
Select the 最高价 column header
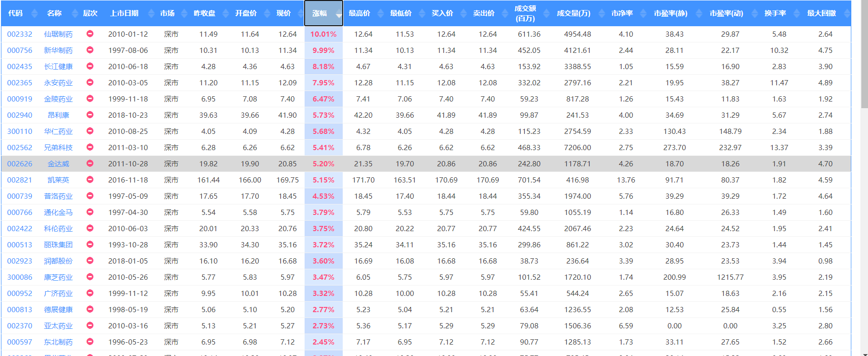tap(359, 13)
